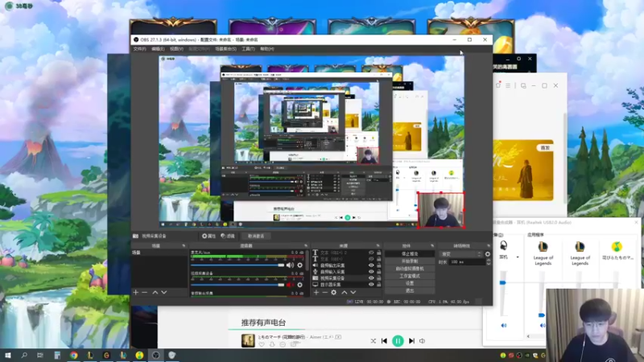Image resolution: width=644 pixels, height=362 pixels.
Task: Hide the 显示器采集 source via eye icon
Action: click(371, 285)
